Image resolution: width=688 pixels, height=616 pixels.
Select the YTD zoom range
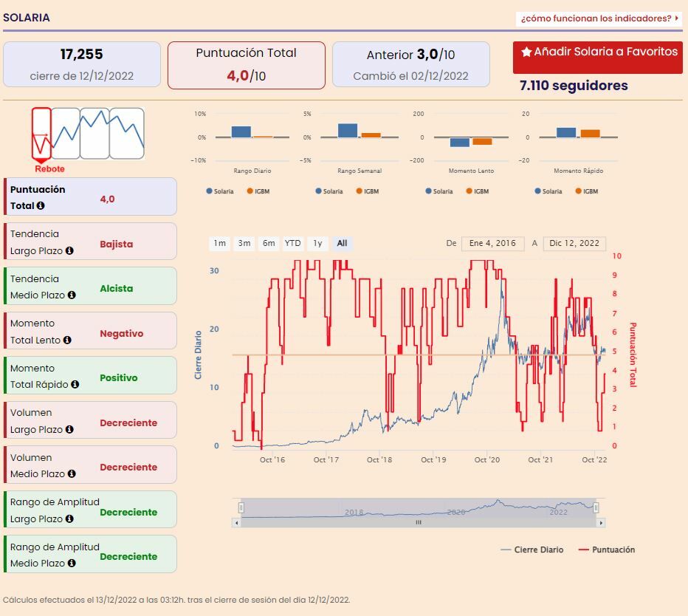(x=292, y=243)
